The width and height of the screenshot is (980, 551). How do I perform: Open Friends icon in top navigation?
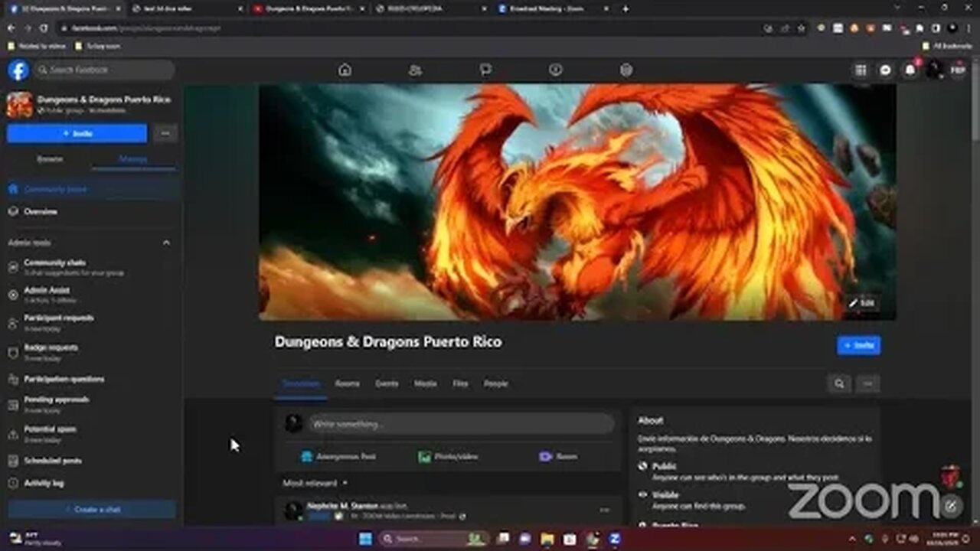tap(415, 70)
